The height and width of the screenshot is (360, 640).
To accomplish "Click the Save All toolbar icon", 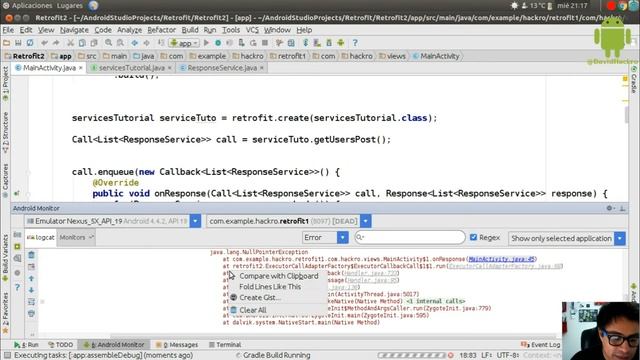I will (x=18, y=43).
